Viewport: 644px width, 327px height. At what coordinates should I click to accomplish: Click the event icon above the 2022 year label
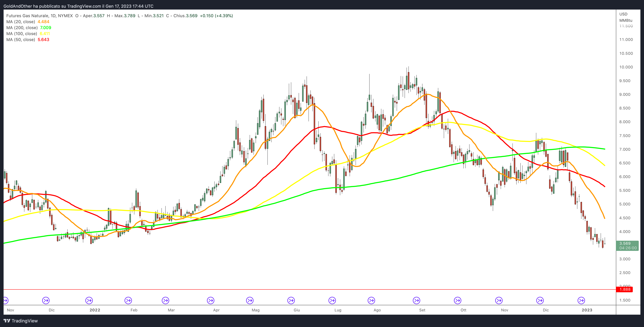coord(89,300)
